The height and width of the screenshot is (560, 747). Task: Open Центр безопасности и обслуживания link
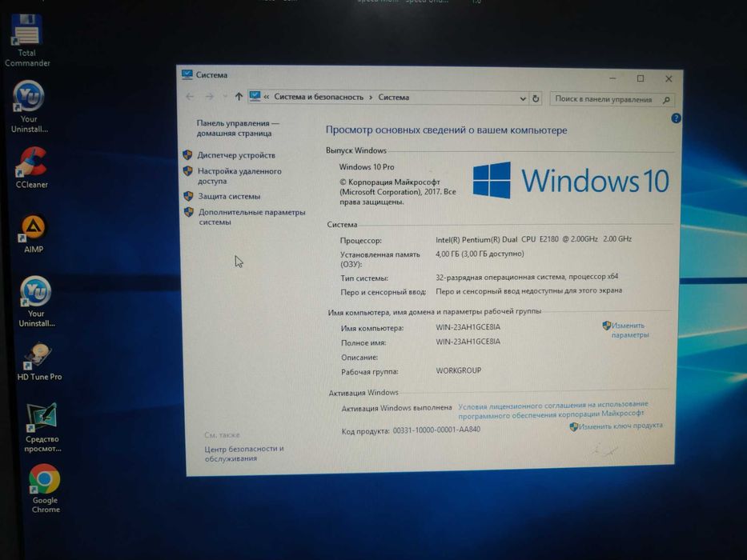click(244, 454)
